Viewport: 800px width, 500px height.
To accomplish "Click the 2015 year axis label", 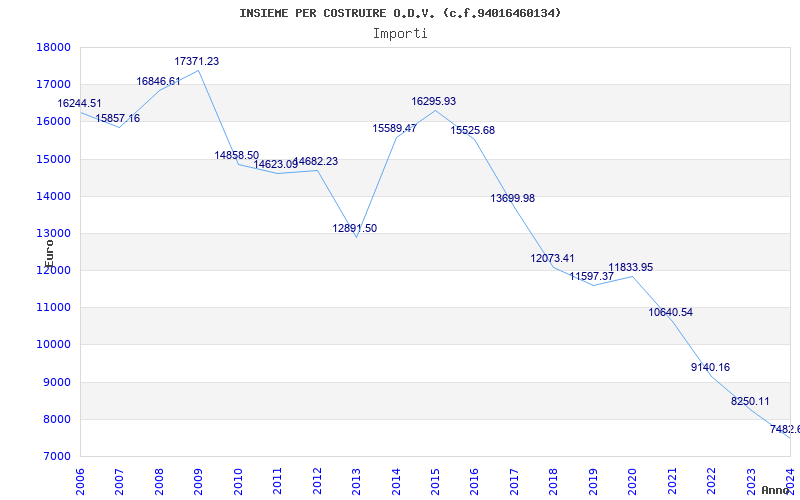I will (x=435, y=482).
